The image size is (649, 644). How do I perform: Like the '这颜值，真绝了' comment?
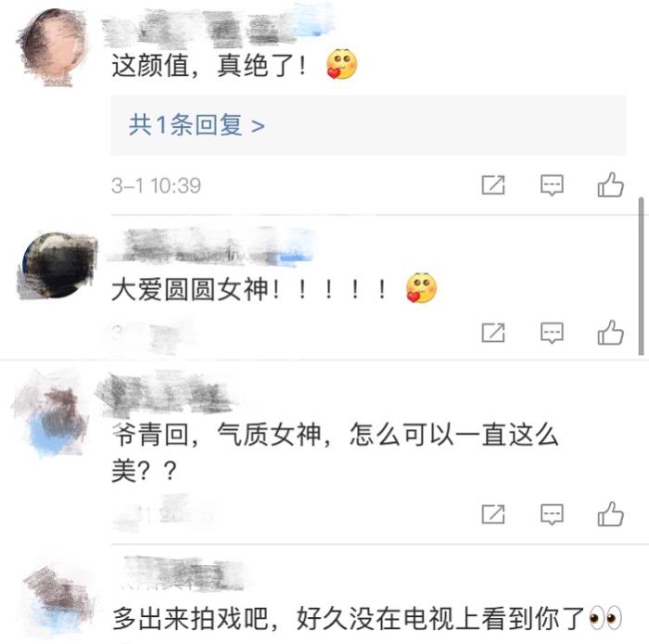pos(610,184)
